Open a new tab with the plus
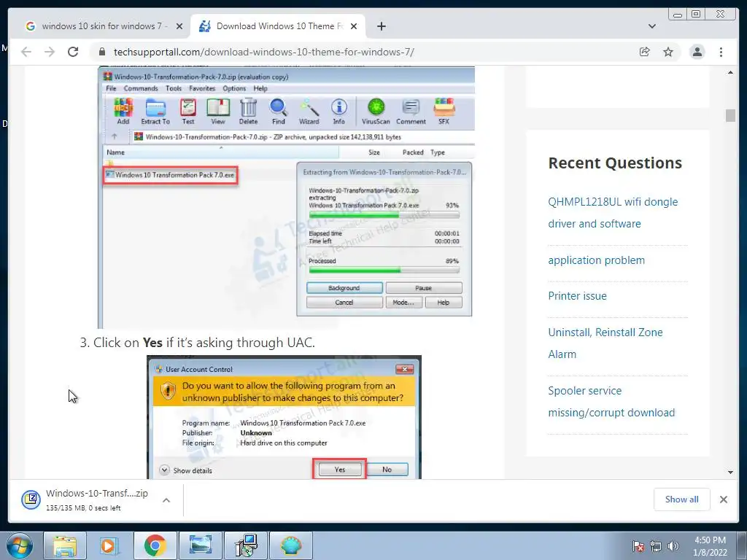The width and height of the screenshot is (747, 560). pos(381,26)
